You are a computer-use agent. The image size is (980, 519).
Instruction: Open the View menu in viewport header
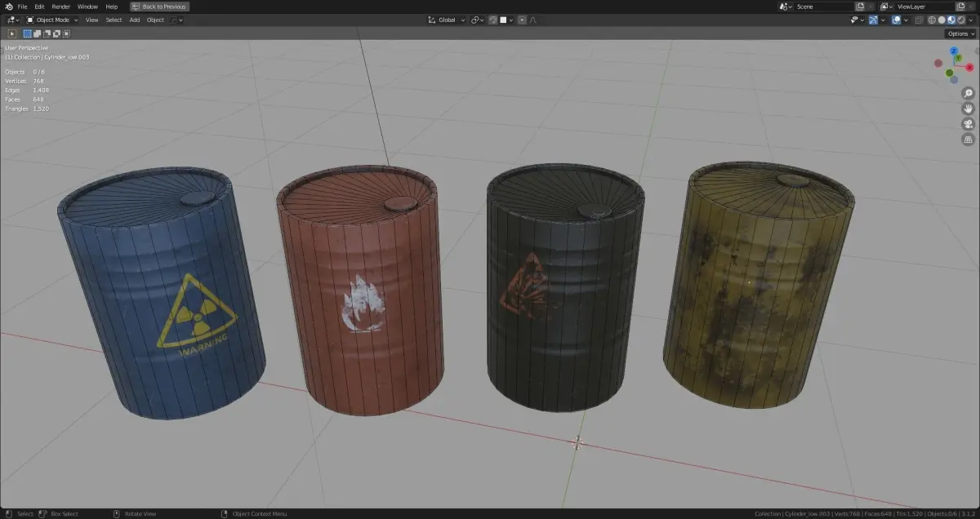coord(91,20)
